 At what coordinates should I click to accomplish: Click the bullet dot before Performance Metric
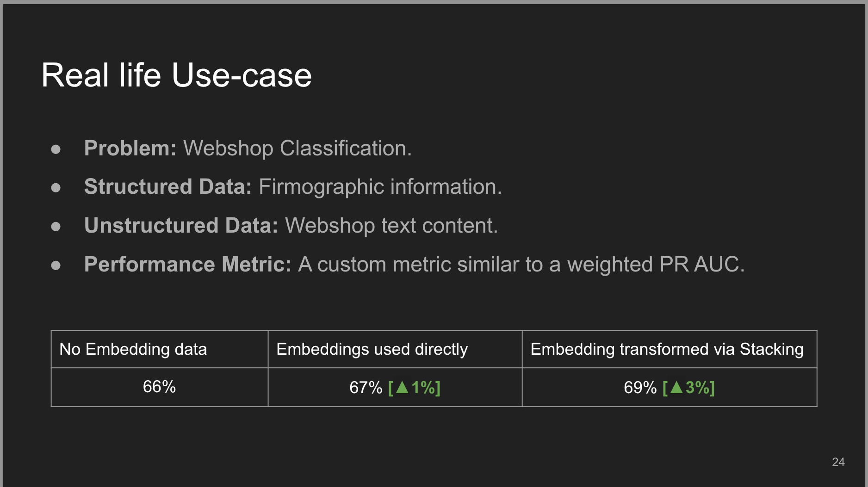click(56, 265)
